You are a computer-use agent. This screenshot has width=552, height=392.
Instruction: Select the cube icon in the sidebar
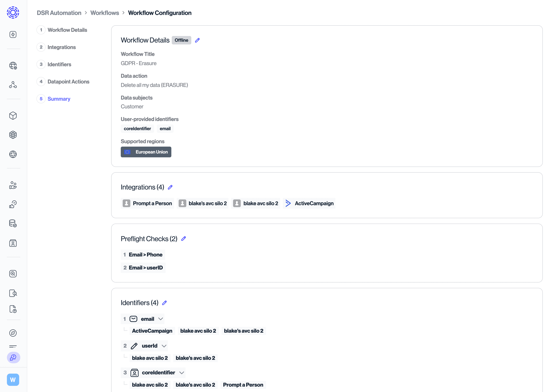click(x=13, y=116)
